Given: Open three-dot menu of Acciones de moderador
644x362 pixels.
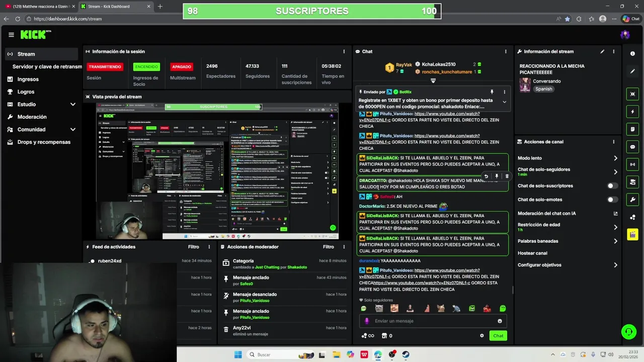Looking at the screenshot, I should [344, 247].
